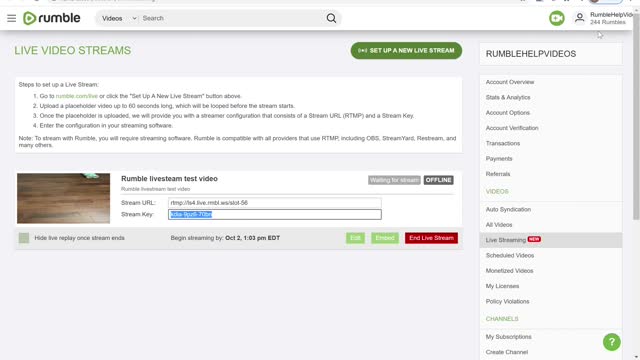
Task: Open Scheduled Videos in sidebar
Action: [x=510, y=256]
